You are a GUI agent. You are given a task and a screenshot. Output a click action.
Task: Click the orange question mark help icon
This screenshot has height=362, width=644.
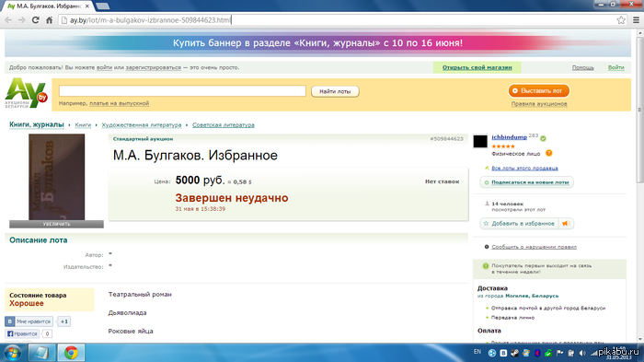[548, 153]
